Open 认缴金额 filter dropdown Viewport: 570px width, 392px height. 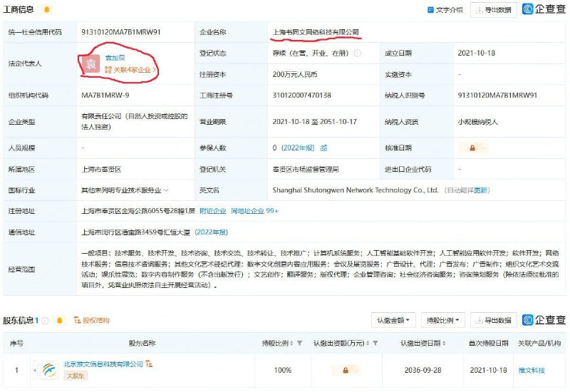(393, 320)
